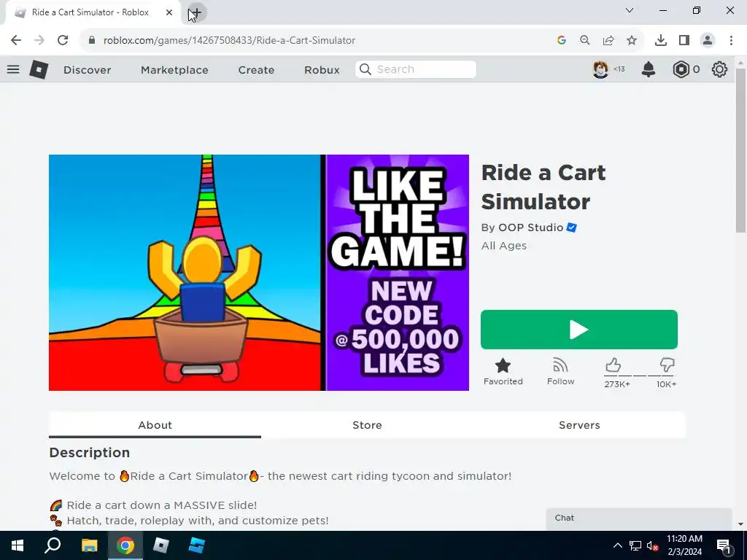Open the network tray icon
Image resolution: width=747 pixels, height=560 pixels.
(x=635, y=545)
